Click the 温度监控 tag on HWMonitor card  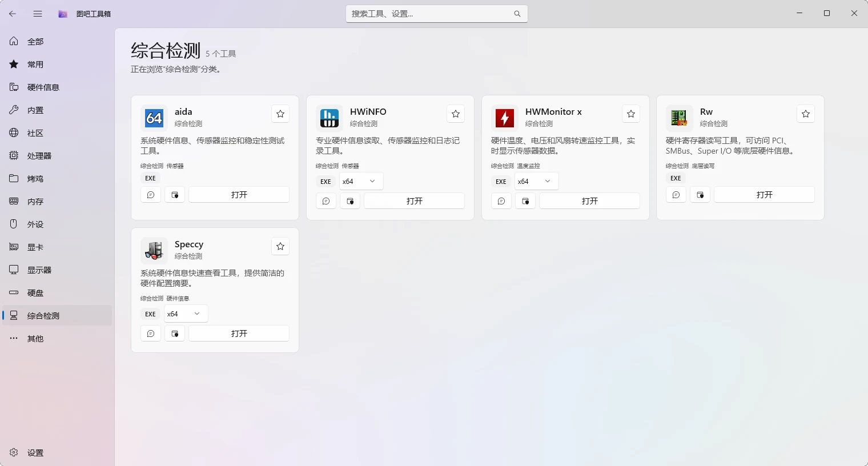tap(529, 166)
